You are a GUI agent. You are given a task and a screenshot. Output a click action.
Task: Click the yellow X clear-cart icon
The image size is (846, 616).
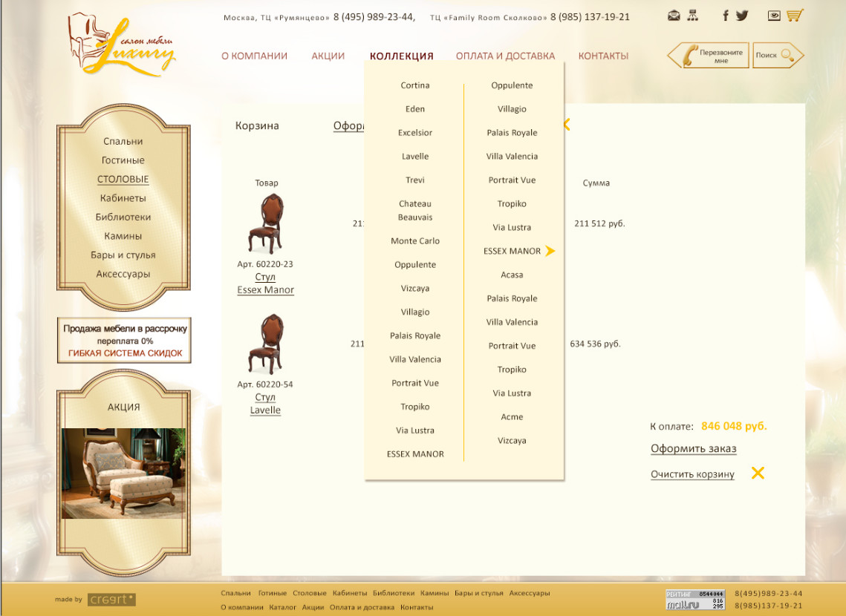[758, 473]
